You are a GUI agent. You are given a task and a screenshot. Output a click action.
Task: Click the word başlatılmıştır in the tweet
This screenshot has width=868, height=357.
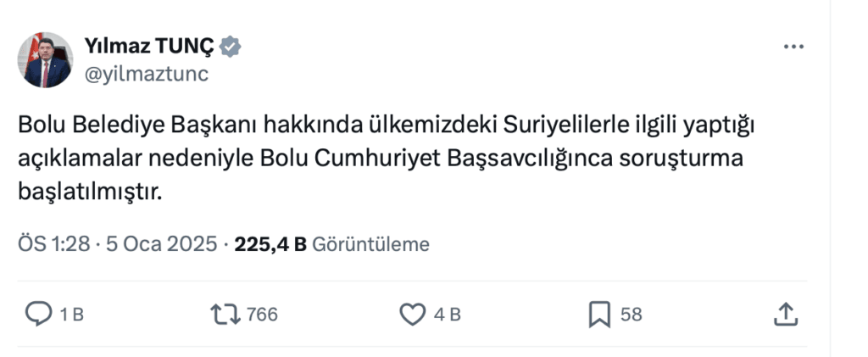89,192
